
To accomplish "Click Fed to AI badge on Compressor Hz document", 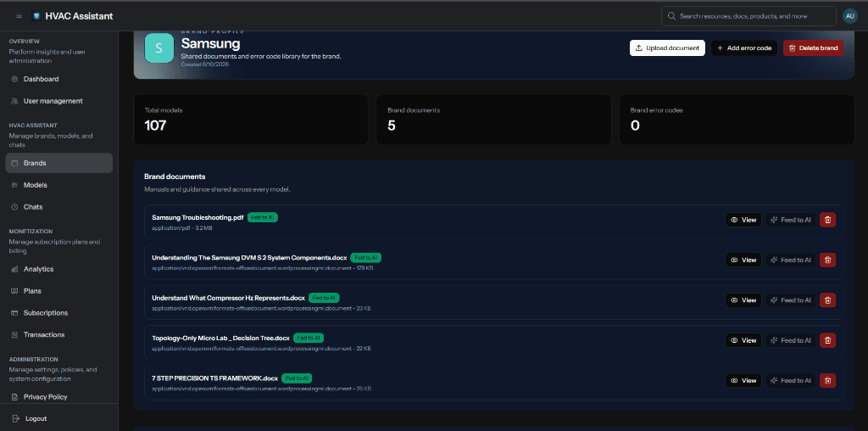I will pyautogui.click(x=324, y=298).
